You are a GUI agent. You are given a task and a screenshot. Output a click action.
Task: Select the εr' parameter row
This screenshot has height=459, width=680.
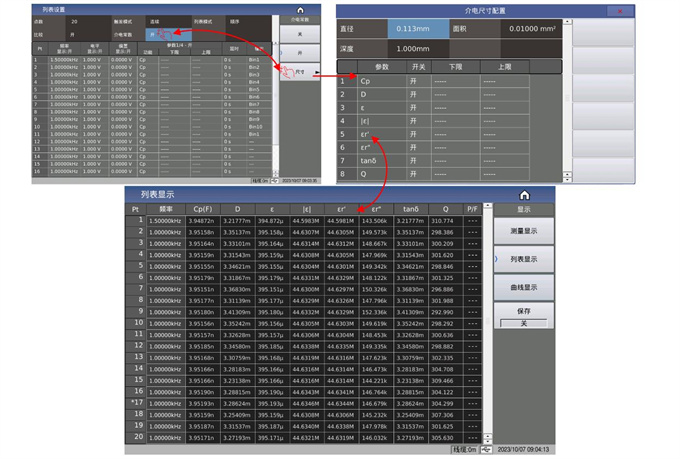point(375,134)
